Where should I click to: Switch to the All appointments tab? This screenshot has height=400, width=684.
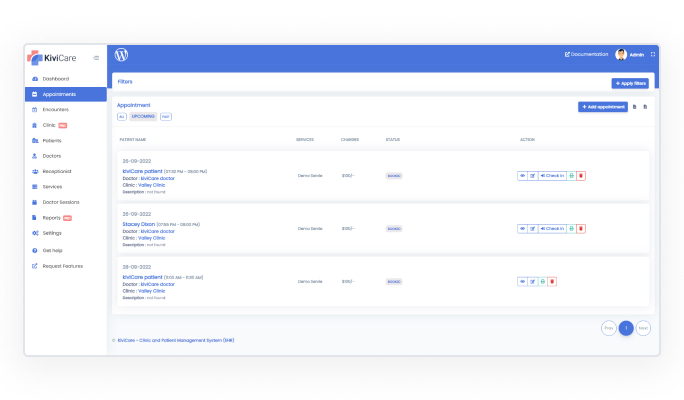[122, 117]
